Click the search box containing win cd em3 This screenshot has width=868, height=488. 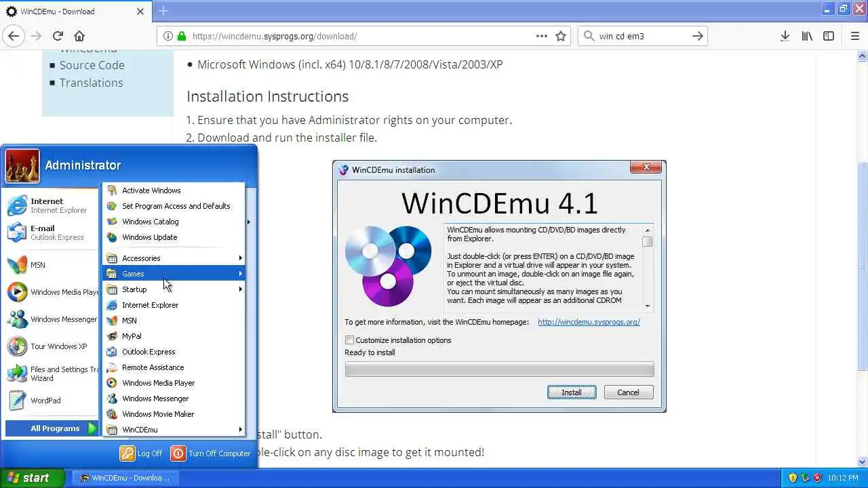pyautogui.click(x=642, y=36)
